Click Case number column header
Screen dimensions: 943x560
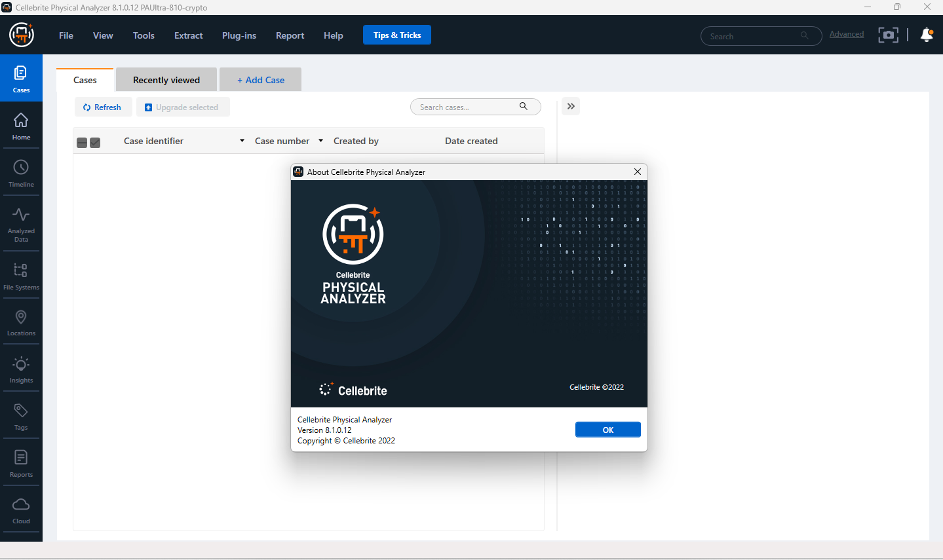click(x=282, y=141)
